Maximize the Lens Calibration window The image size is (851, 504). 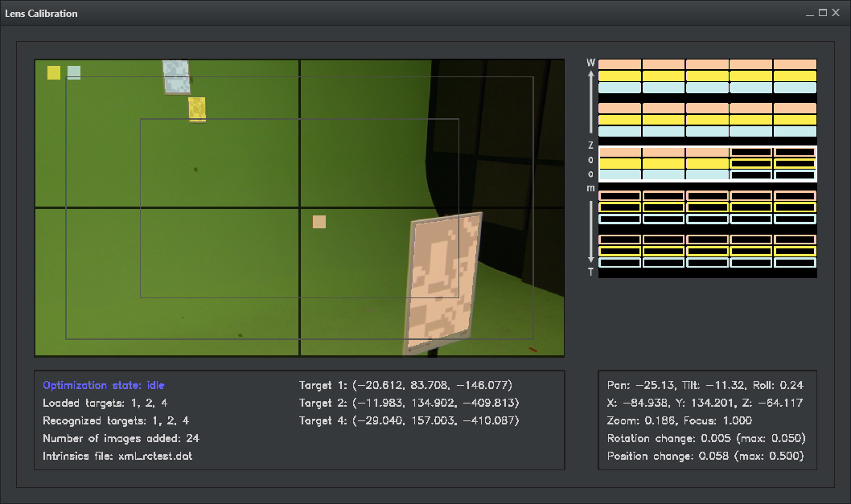(x=823, y=13)
